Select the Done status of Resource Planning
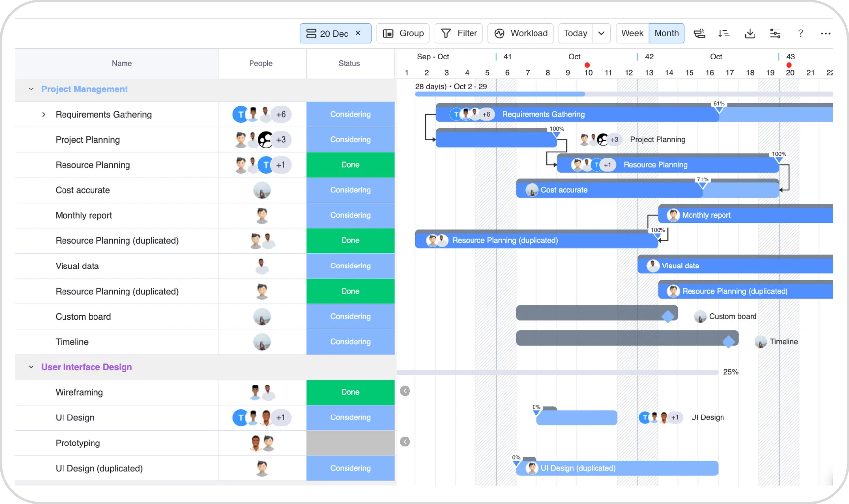The width and height of the screenshot is (849, 504). tap(350, 165)
